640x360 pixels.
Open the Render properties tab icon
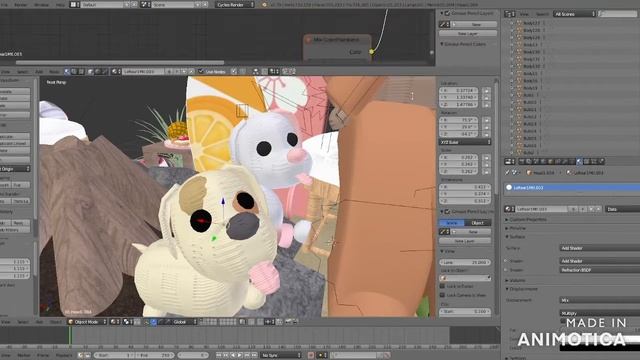point(522,161)
